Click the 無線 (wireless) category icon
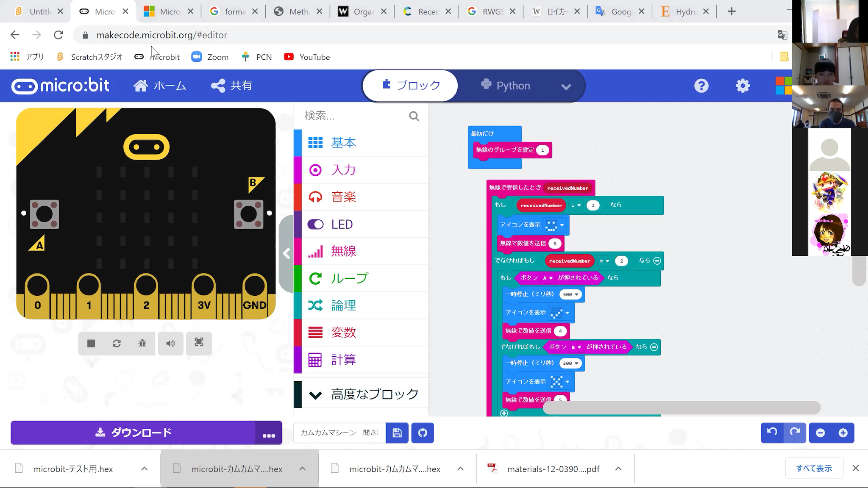 coord(315,251)
